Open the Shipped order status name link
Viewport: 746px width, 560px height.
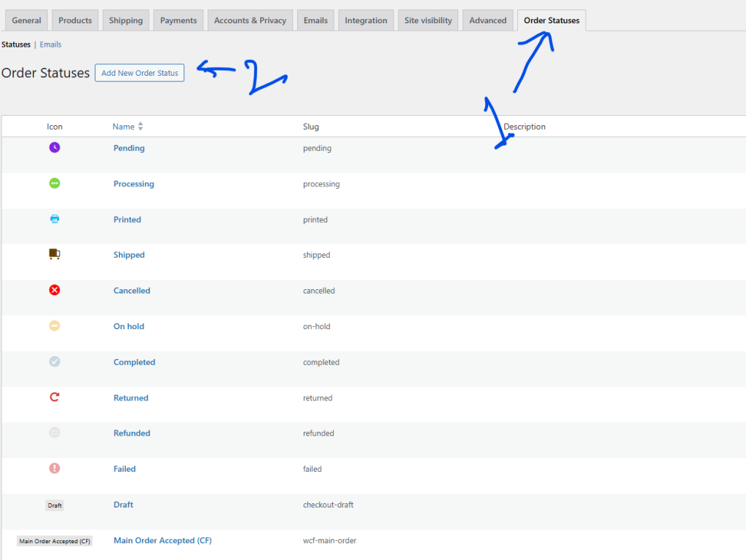[x=129, y=255]
